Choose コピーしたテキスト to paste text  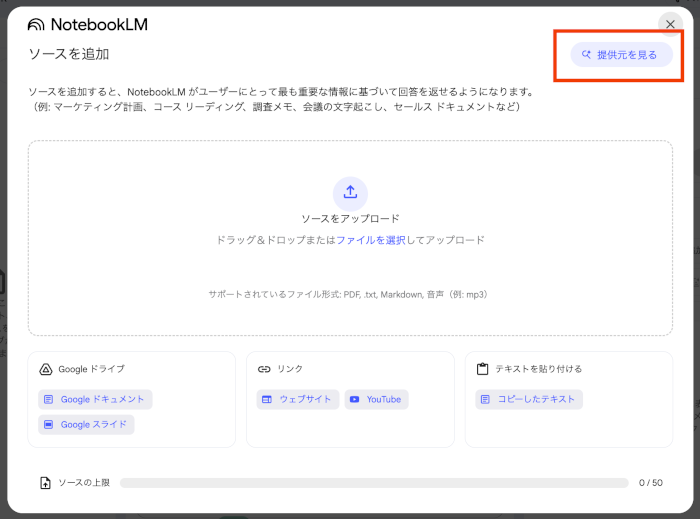(529, 399)
